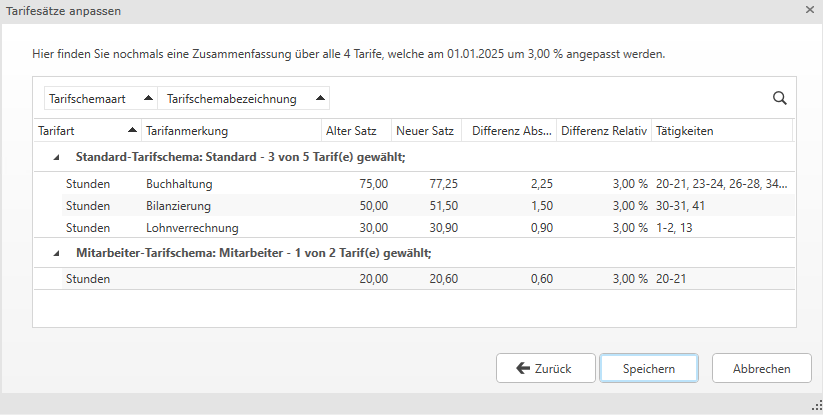823x415 pixels.
Task: Select the Tarifschemaart grouping chip
Action: click(x=89, y=98)
